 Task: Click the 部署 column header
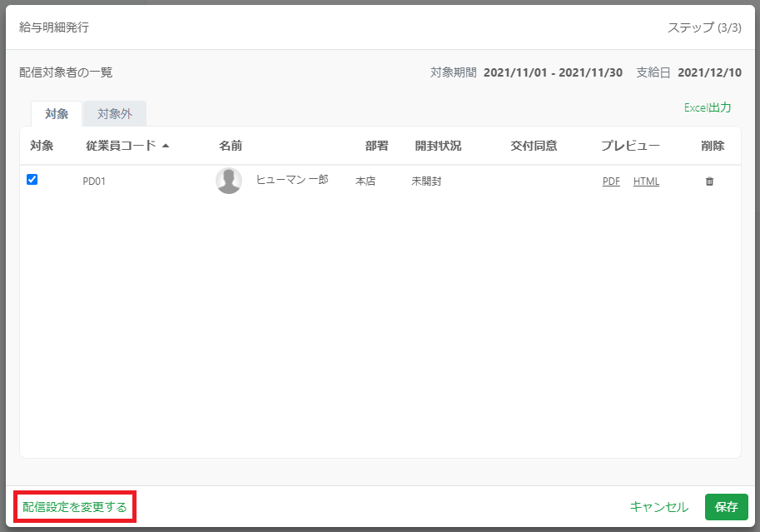click(x=376, y=146)
